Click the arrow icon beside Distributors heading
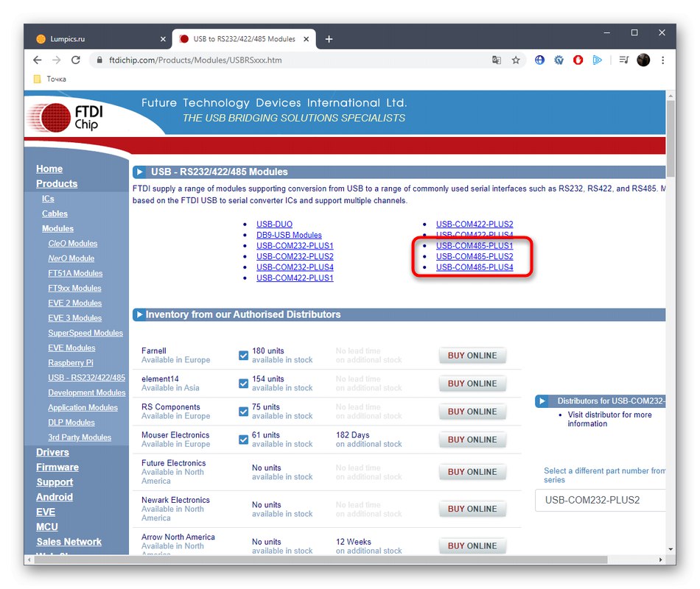 pyautogui.click(x=542, y=401)
